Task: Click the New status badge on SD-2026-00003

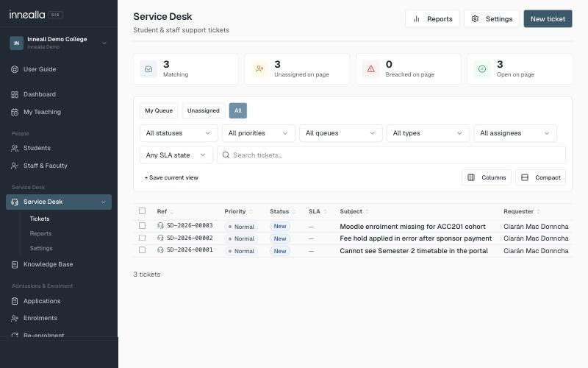Action: (280, 226)
